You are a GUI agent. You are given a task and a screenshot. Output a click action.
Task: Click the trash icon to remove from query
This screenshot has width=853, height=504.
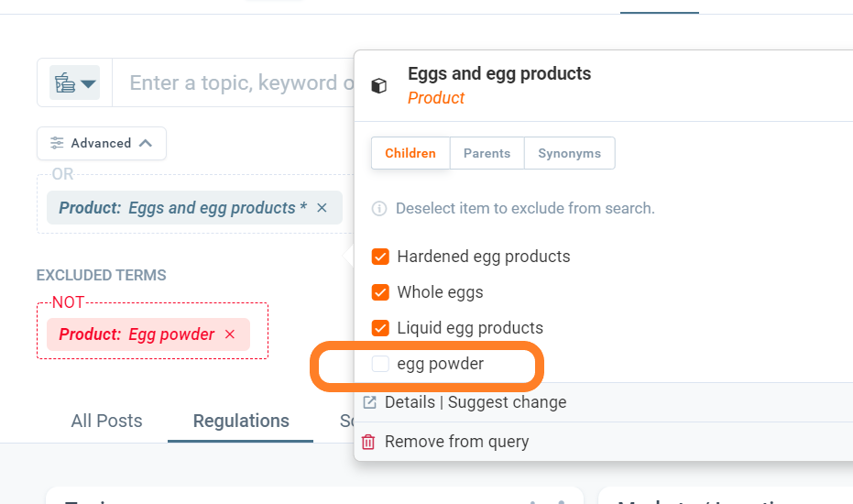pyautogui.click(x=368, y=442)
